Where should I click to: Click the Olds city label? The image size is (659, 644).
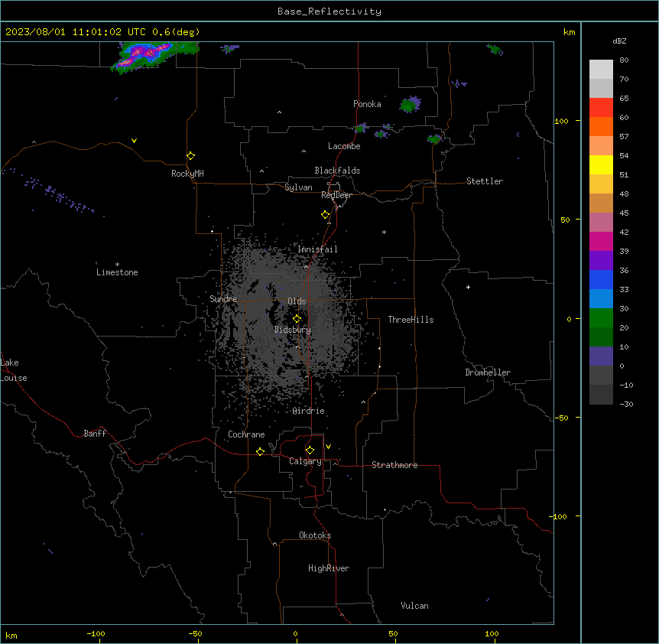(x=297, y=301)
